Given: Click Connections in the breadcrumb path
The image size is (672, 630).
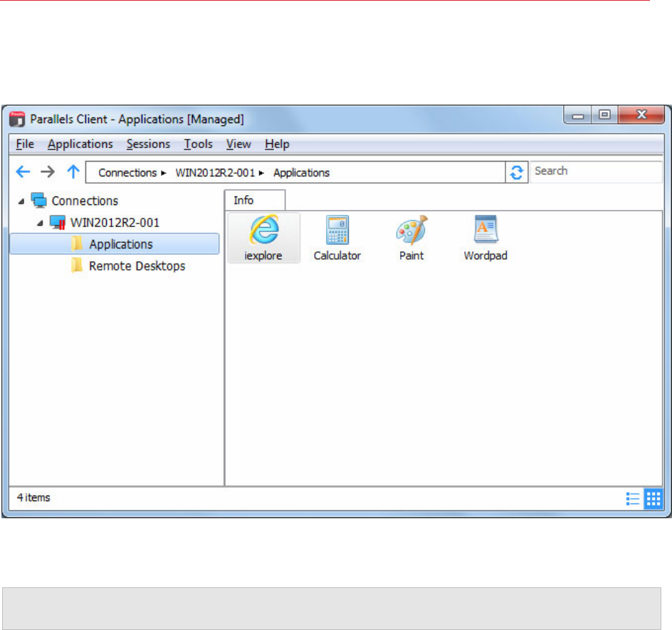Looking at the screenshot, I should tap(127, 173).
